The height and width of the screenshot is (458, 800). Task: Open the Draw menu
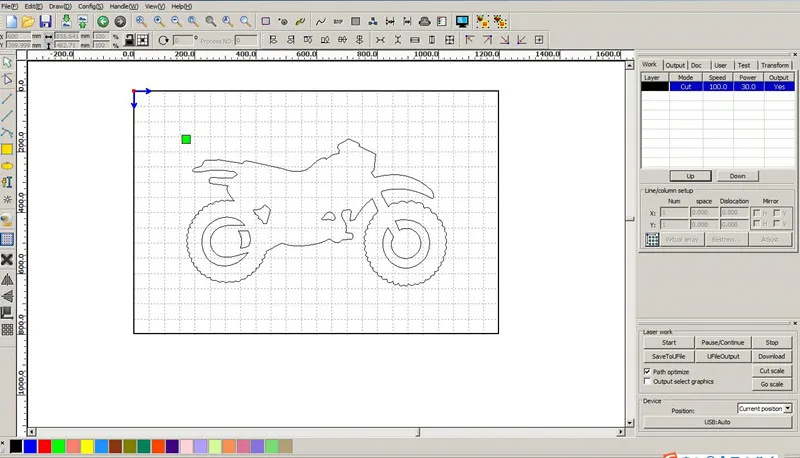click(60, 6)
